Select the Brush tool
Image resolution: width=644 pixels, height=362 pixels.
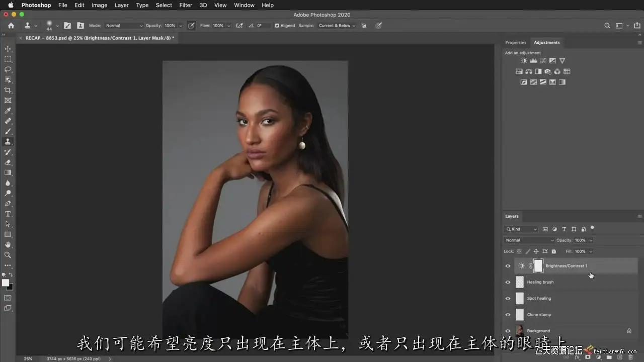(x=8, y=131)
